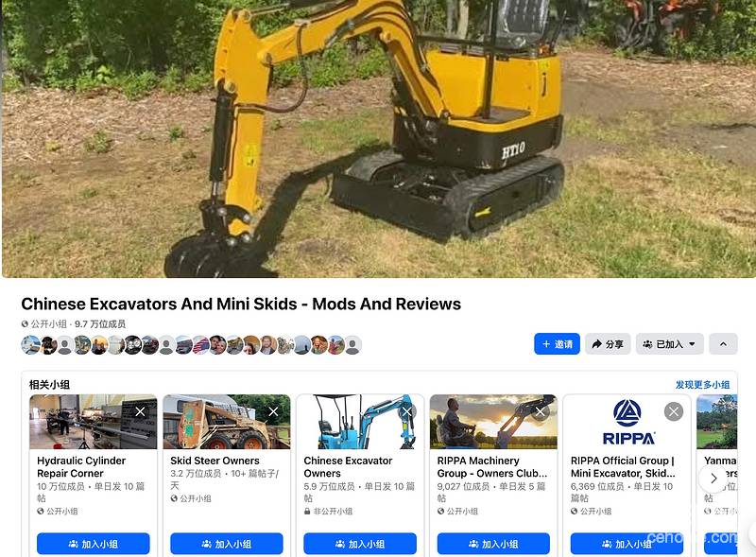Close the Chinese Excavator Owners suggestion

click(x=407, y=411)
